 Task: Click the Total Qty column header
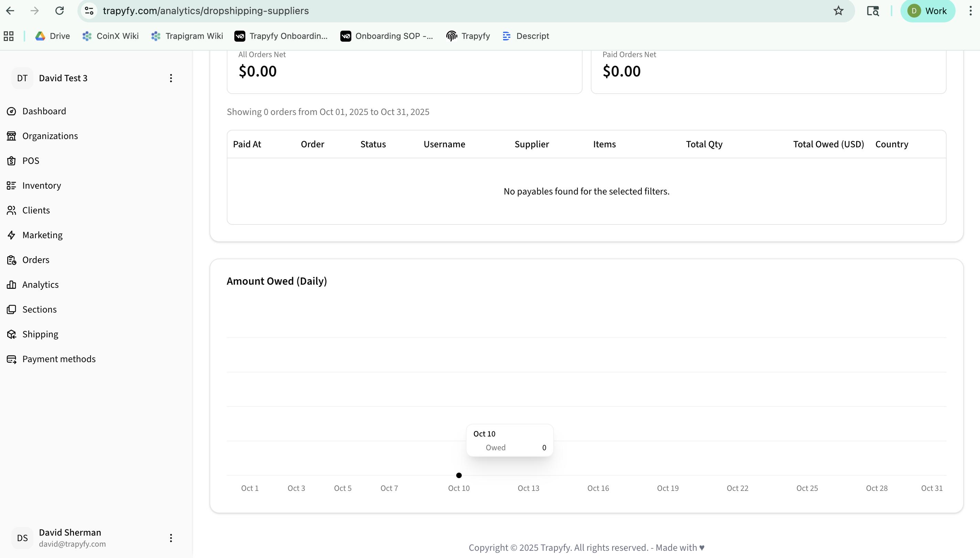704,145
